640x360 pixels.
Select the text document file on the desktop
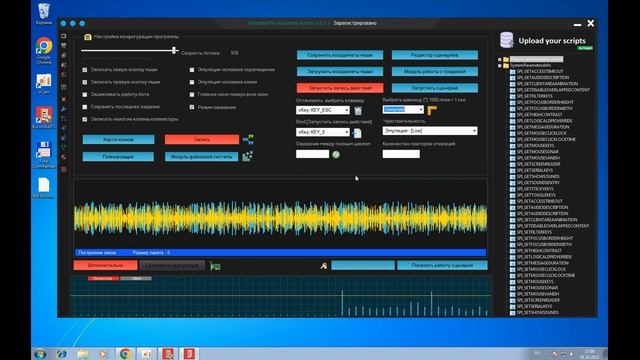coord(44,187)
